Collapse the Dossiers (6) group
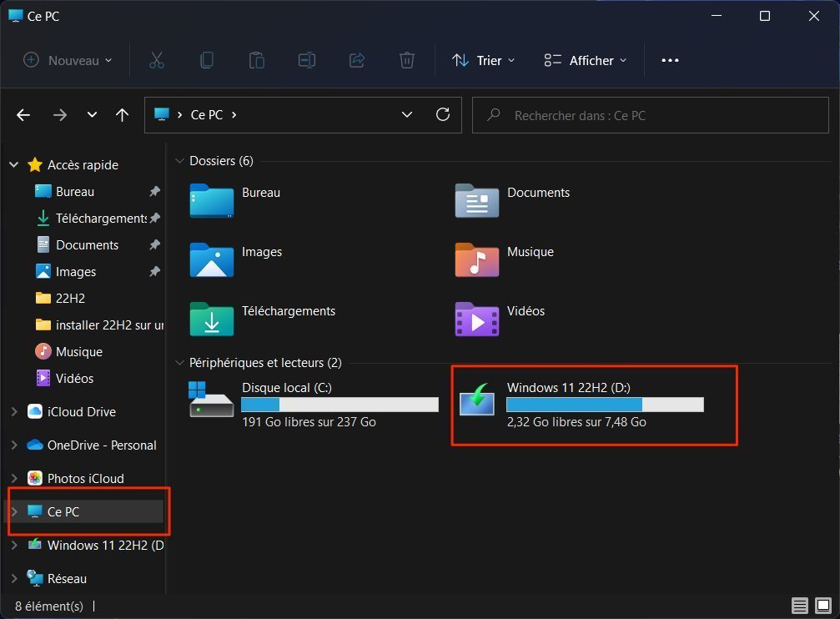The image size is (840, 619). 179,161
